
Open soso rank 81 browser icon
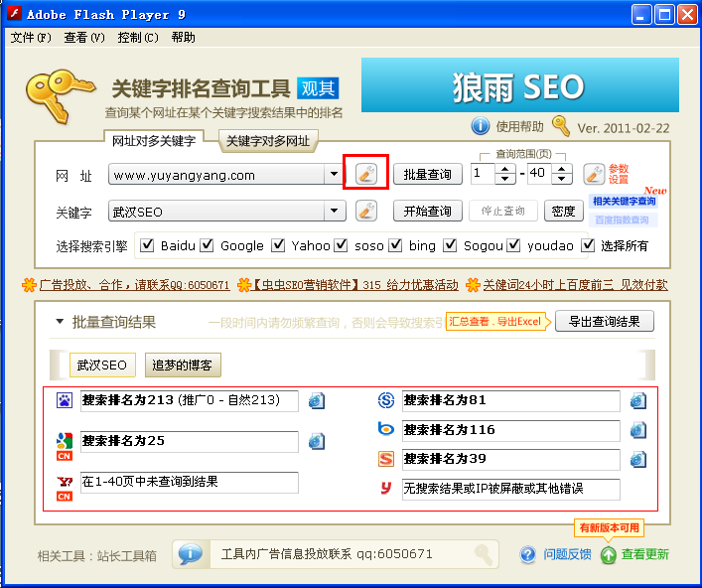[x=638, y=401]
